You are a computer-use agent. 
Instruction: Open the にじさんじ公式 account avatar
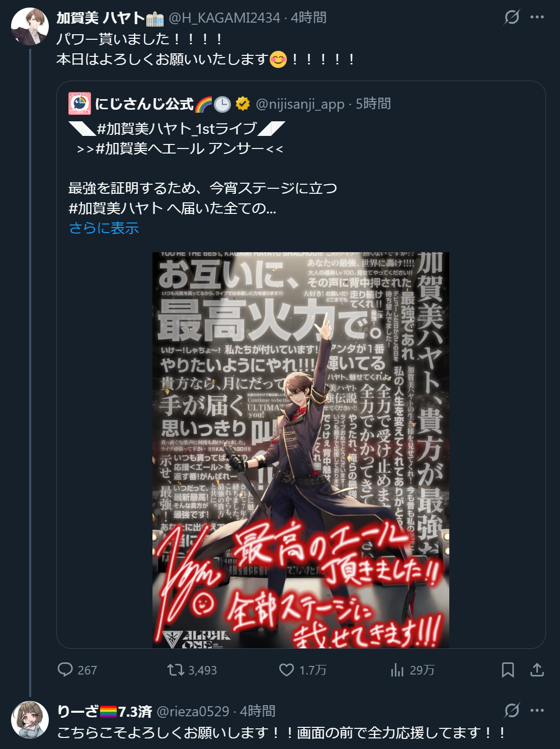[x=79, y=104]
